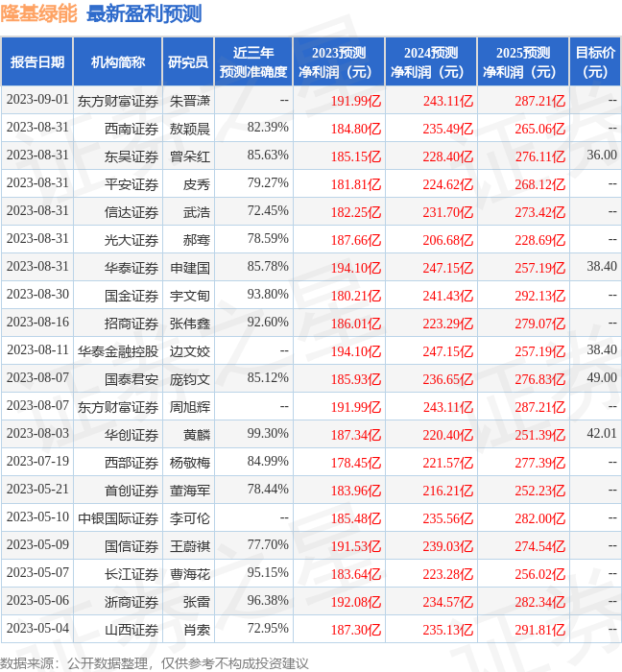Click researcher 皮秀
622x672 pixels.
tap(197, 184)
